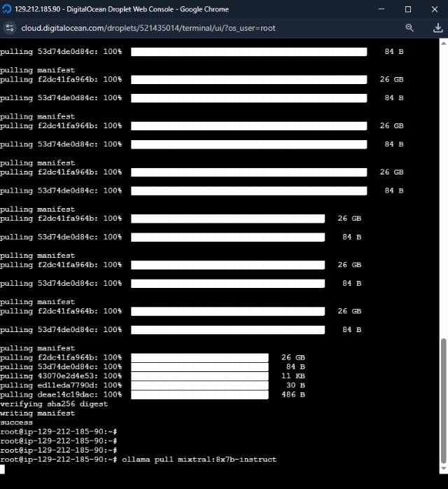
Task: Click the white terminal cursor block
Action: tap(3, 469)
